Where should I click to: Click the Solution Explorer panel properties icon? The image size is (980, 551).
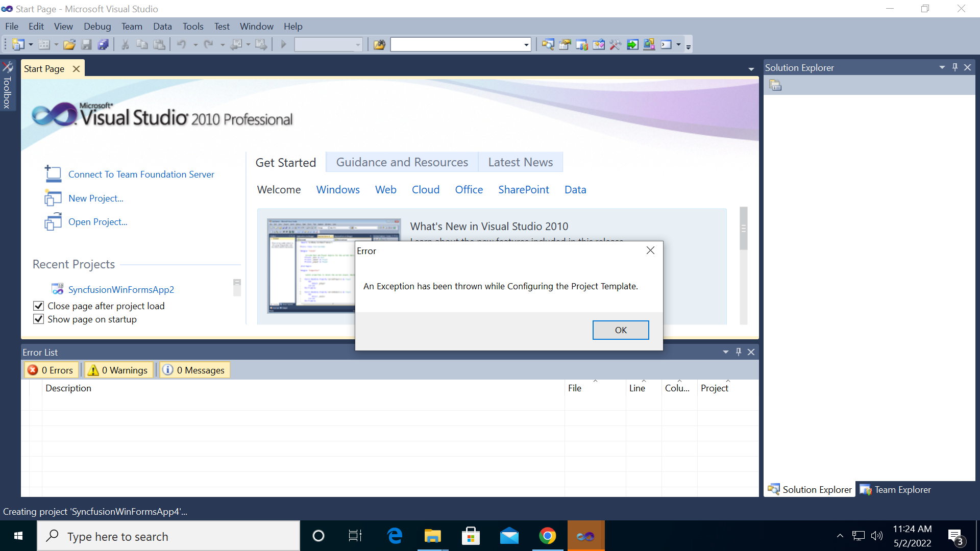click(x=775, y=85)
